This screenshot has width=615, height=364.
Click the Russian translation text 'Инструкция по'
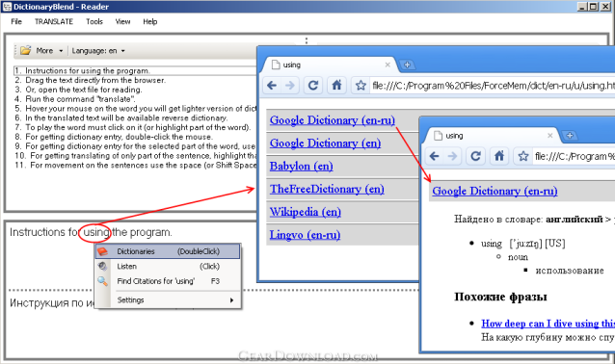51,303
